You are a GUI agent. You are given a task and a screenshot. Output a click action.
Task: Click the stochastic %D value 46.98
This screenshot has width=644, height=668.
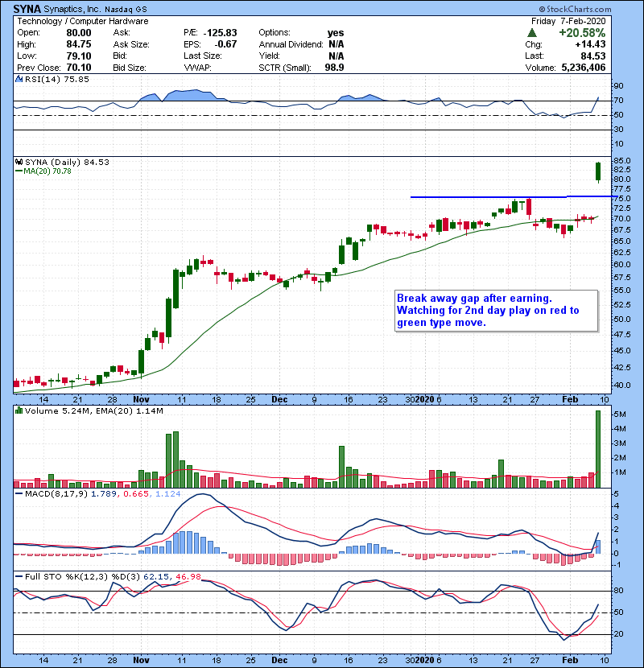pyautogui.click(x=188, y=576)
